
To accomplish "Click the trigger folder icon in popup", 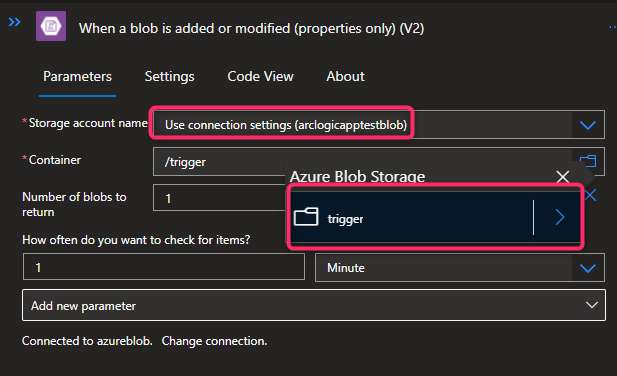I will [x=306, y=217].
